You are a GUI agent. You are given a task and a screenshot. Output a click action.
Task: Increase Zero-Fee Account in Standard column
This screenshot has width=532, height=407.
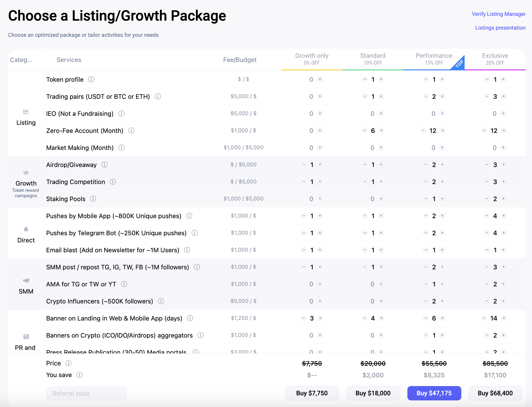click(x=381, y=130)
